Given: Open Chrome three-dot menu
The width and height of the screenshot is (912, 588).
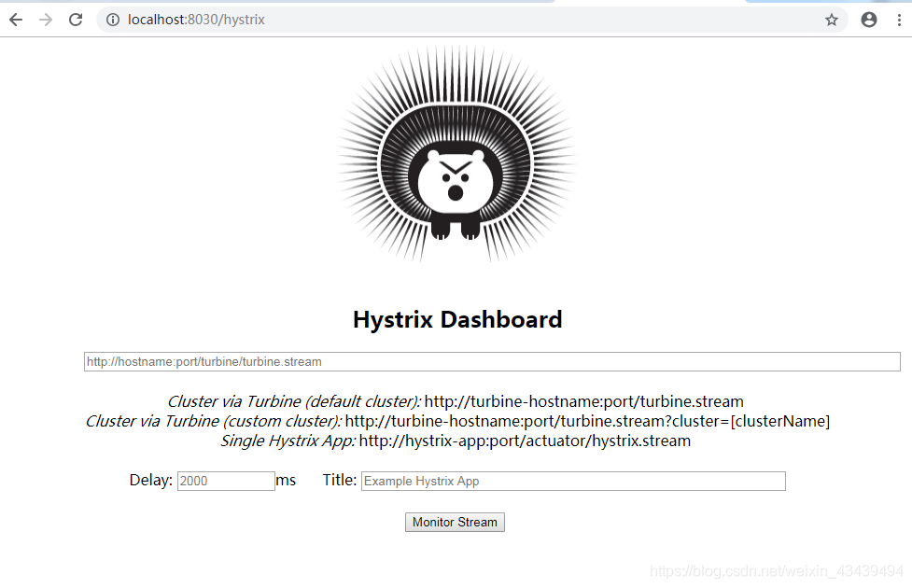Looking at the screenshot, I should tap(899, 20).
